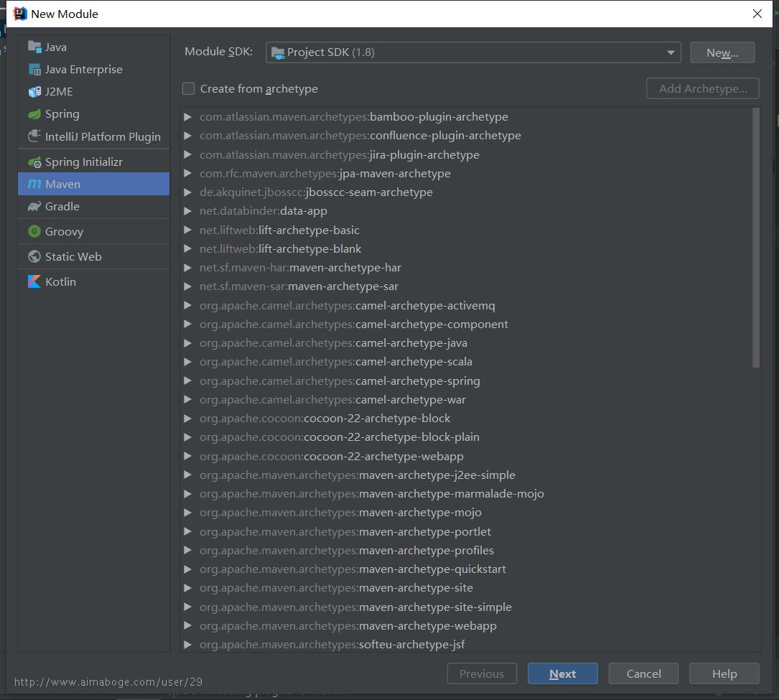Screen dimensions: 779x700
Task: Click the Project SDK folder icon
Action: 279,52
